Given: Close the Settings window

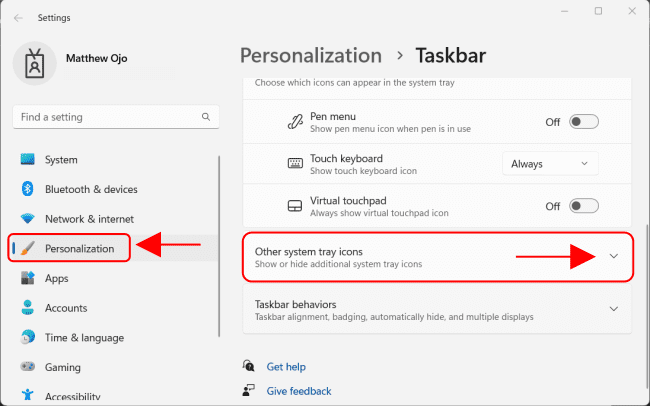Looking at the screenshot, I should coord(632,11).
